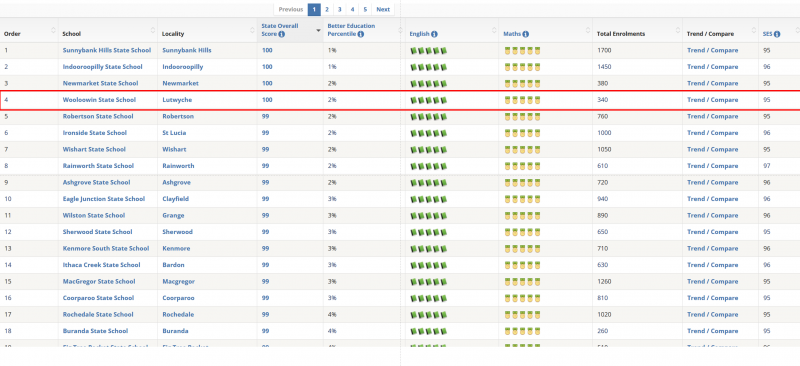Click Wilston State School link
The width and height of the screenshot is (800, 366).
(94, 215)
